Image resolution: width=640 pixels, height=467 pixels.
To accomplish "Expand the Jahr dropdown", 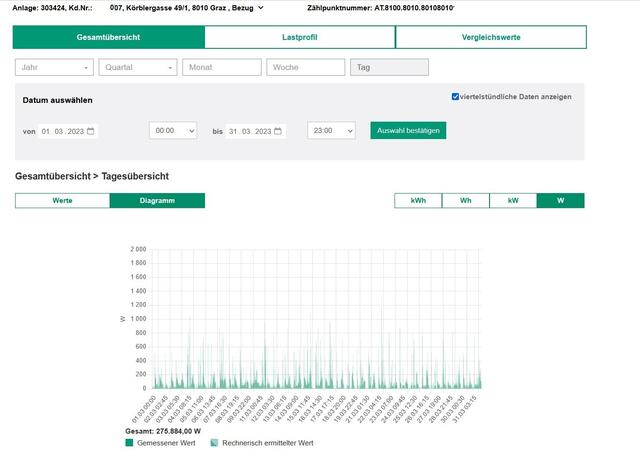I will 54,67.
